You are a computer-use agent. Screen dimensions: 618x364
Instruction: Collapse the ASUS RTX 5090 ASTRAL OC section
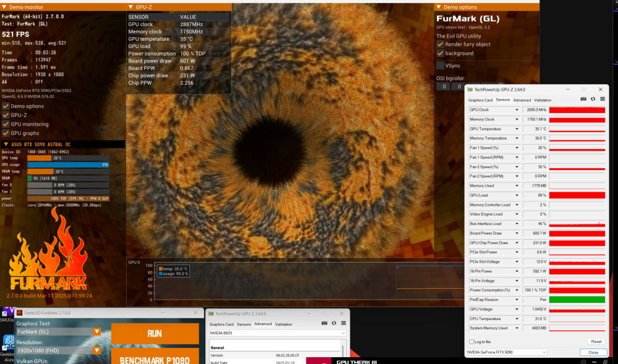click(6, 144)
